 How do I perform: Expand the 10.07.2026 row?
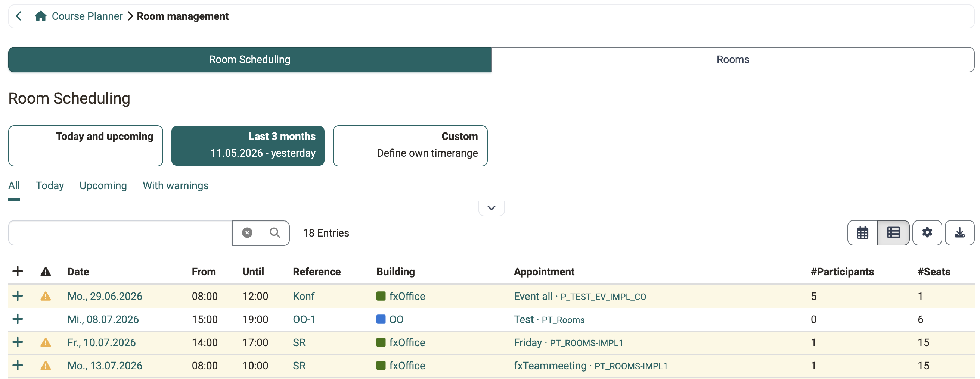coord(18,342)
